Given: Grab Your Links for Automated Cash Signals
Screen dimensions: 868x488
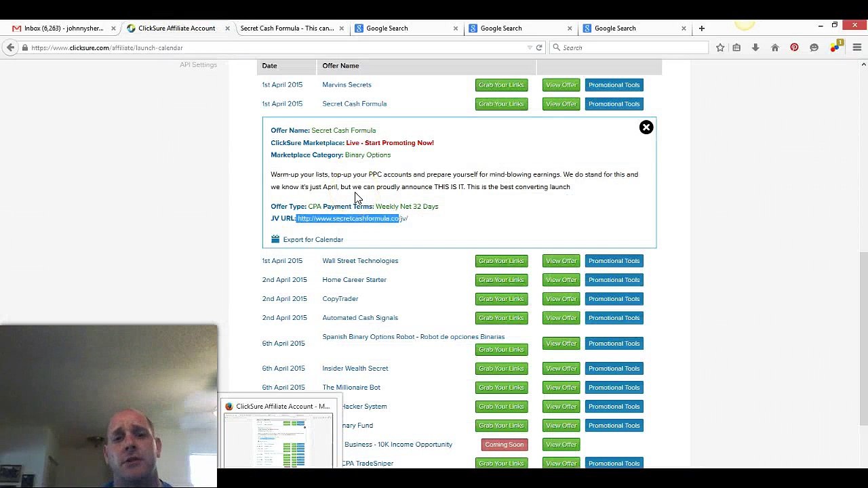Looking at the screenshot, I should tap(501, 317).
